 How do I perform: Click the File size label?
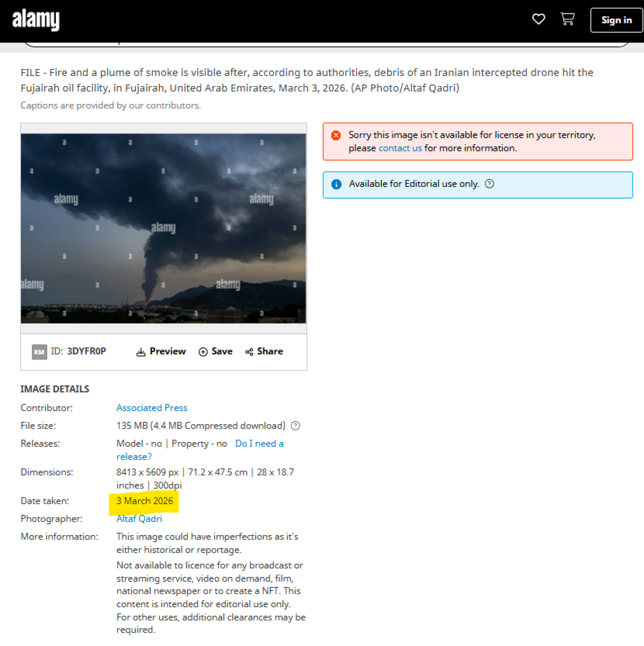(38, 425)
